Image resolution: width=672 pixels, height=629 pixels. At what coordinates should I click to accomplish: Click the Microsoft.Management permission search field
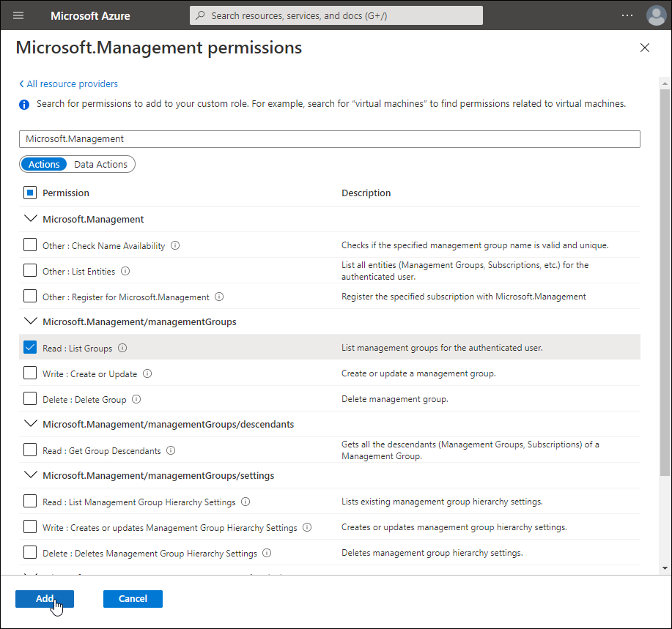coord(329,139)
